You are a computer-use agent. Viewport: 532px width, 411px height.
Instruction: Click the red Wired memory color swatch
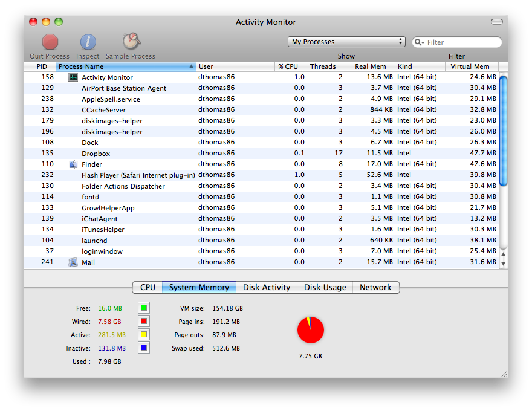click(x=144, y=321)
